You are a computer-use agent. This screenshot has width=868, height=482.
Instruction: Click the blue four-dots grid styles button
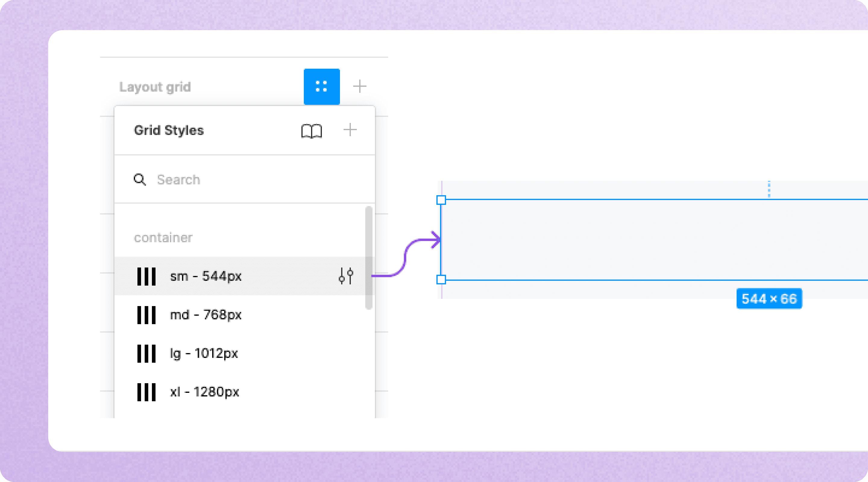pyautogui.click(x=322, y=86)
